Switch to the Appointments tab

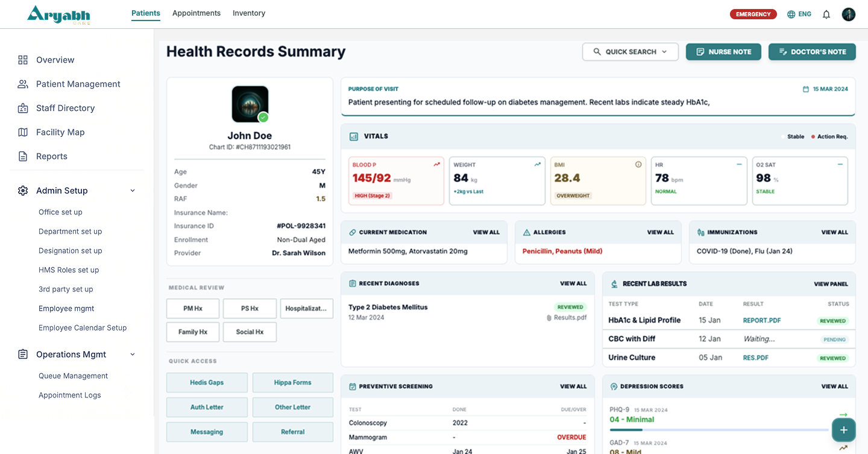pos(197,13)
